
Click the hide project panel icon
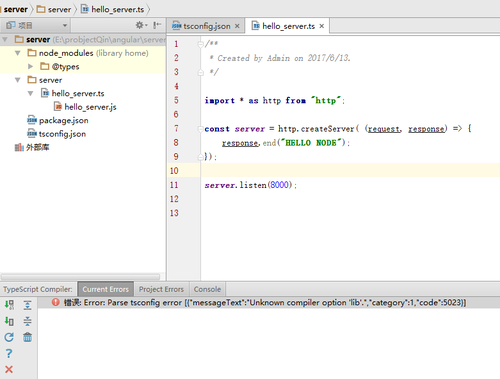157,25
